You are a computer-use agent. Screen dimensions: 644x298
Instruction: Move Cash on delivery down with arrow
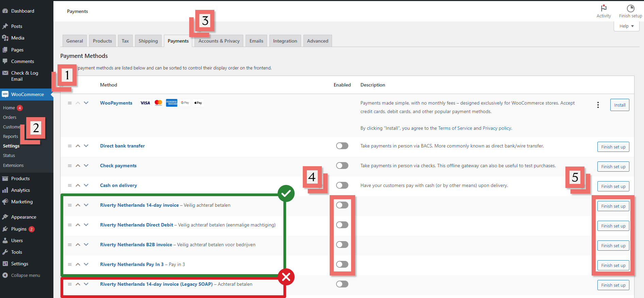tap(86, 185)
